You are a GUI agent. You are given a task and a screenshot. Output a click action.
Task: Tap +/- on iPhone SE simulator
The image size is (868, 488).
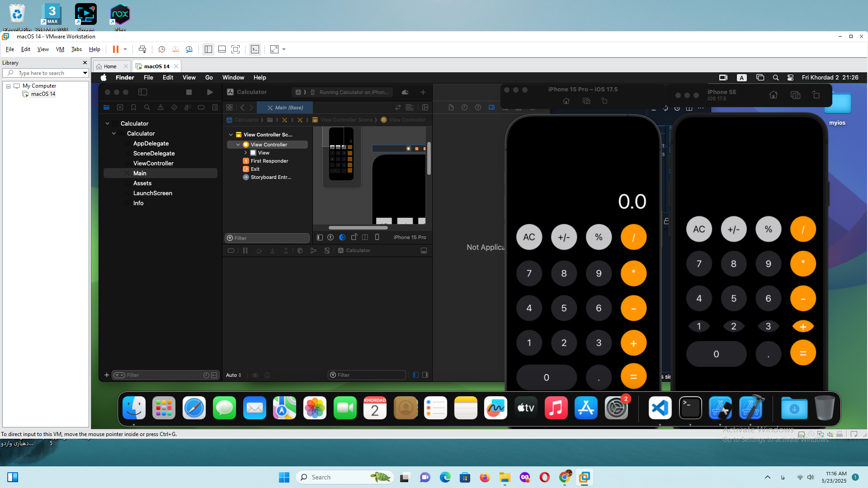click(734, 229)
